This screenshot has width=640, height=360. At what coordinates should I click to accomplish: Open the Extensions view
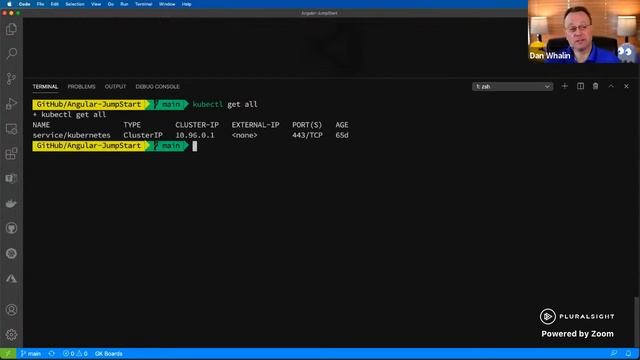[x=11, y=154]
